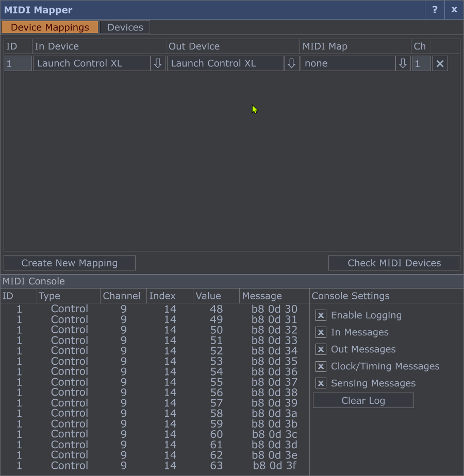
Task: Delete mapping row with the X icon
Action: click(440, 64)
